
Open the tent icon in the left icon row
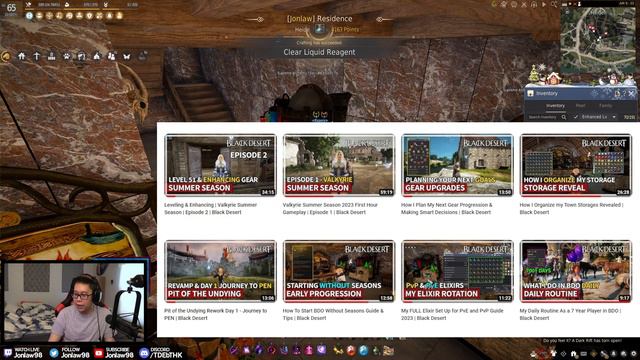(97, 56)
